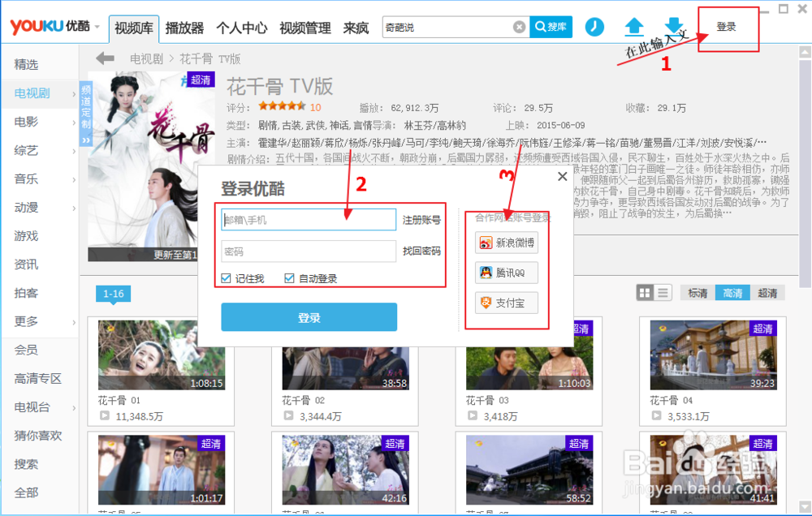
Task: Open 资讯 in sidebar
Action: 27,264
